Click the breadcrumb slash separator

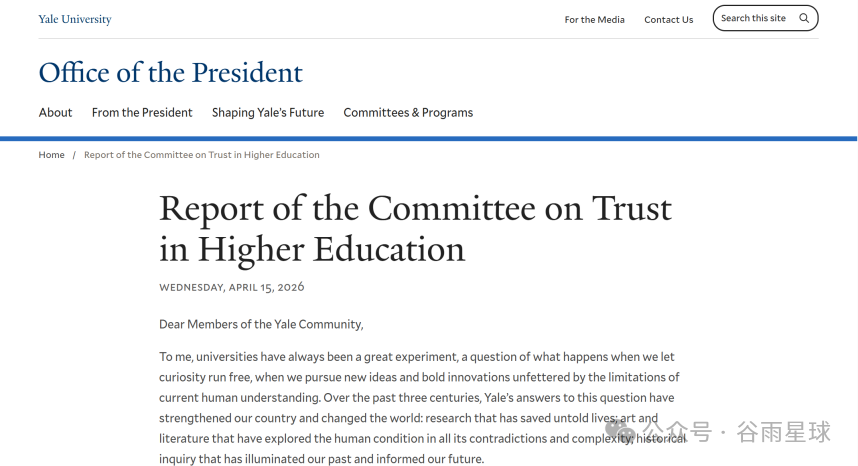pos(74,155)
